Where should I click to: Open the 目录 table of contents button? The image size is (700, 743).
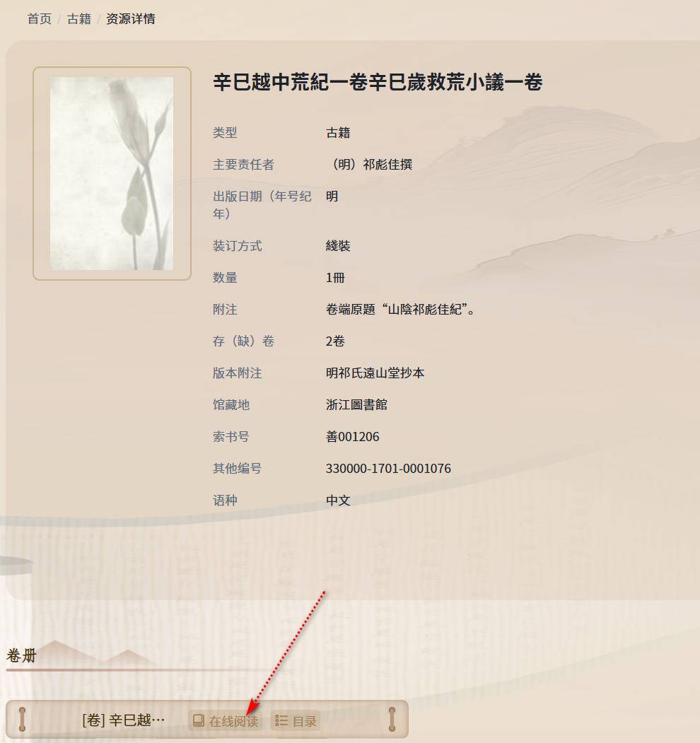click(x=296, y=720)
